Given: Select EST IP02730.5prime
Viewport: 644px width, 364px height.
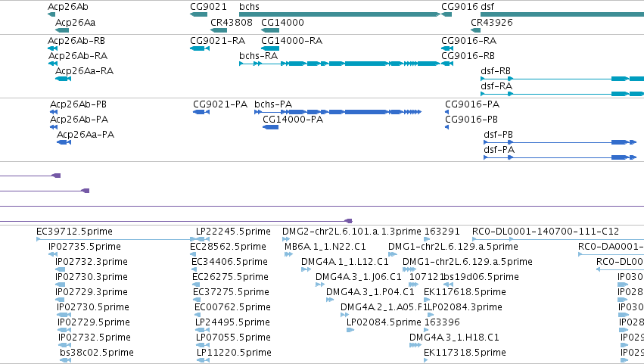Looking at the screenshot, I should point(93,308).
